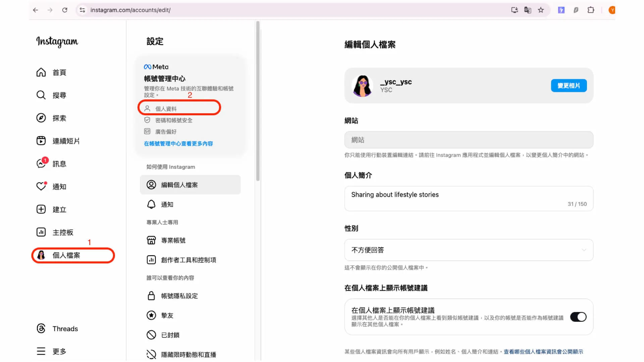
Task: Click the purple lightning extension icon
Action: 561,10
